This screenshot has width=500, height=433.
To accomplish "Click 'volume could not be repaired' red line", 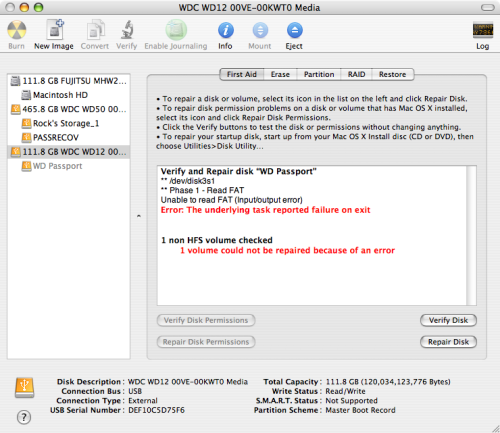I will coord(287,251).
